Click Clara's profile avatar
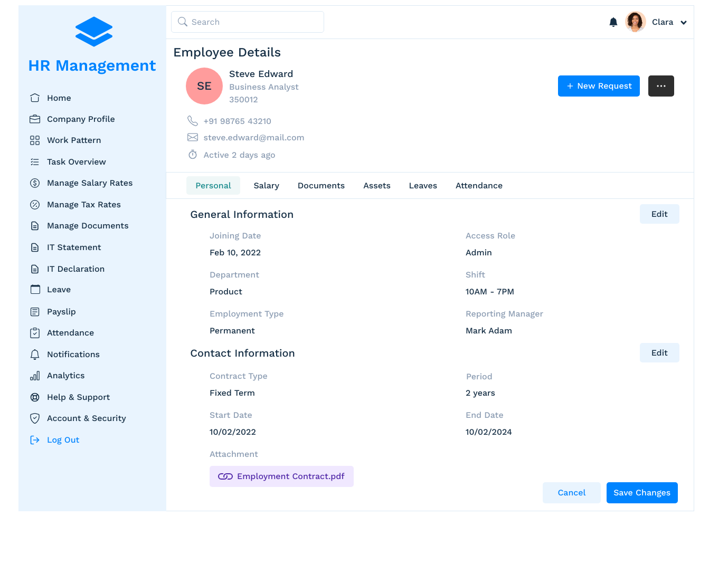The height and width of the screenshot is (564, 728). coord(635,22)
